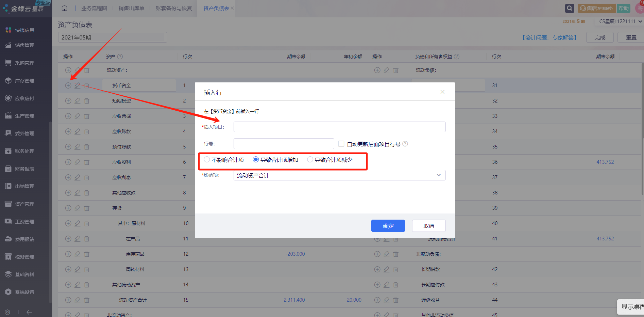Enable the 自动更新后面项目行号 checkbox
Image resolution: width=644 pixels, height=317 pixels.
pos(341,144)
